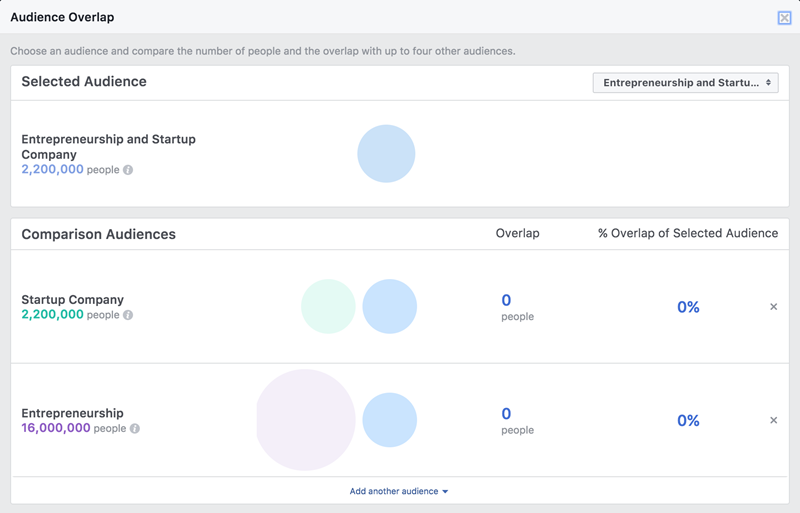Click info icon next to Entrepreneurship 16,000,000 people
This screenshot has height=513, width=800.
pyautogui.click(x=135, y=429)
